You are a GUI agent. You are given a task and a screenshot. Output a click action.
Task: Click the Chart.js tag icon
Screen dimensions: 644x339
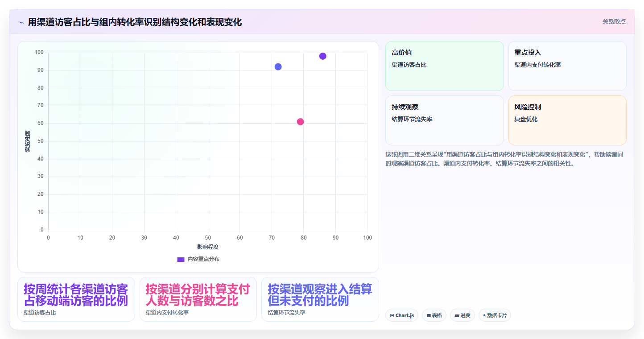(x=392, y=315)
